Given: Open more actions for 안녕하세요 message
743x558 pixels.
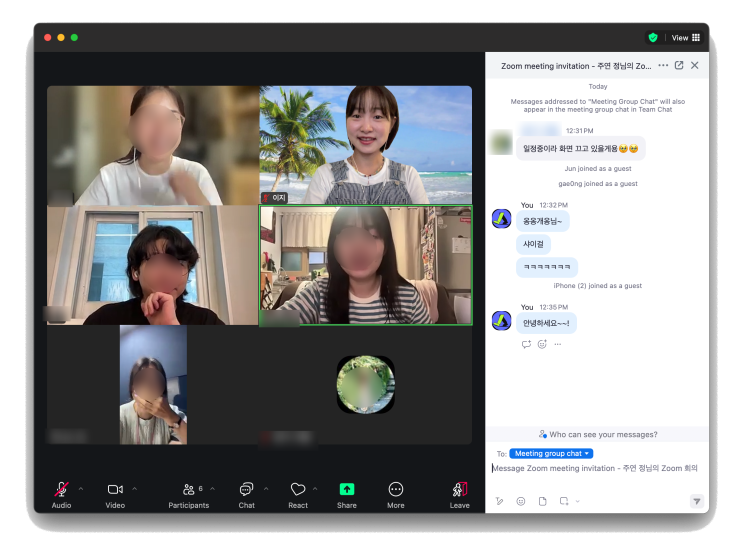Looking at the screenshot, I should pyautogui.click(x=558, y=344).
